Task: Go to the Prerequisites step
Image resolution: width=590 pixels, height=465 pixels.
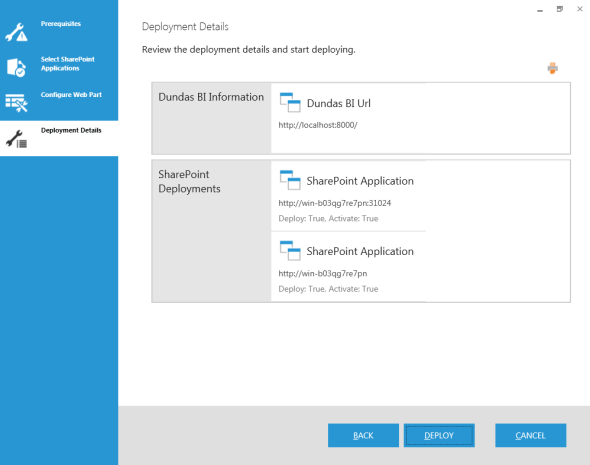Action: 59,32
